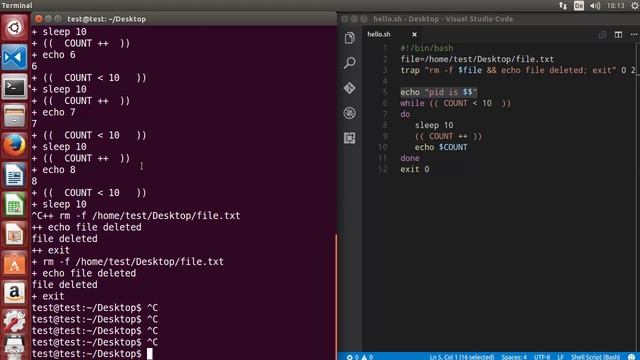
Task: Open the Explorer view in VS Code
Action: coord(349,38)
